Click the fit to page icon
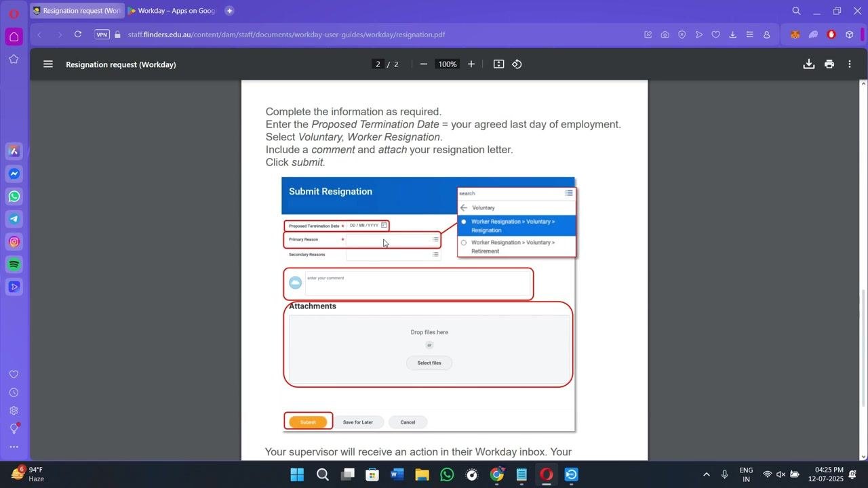 pos(498,64)
